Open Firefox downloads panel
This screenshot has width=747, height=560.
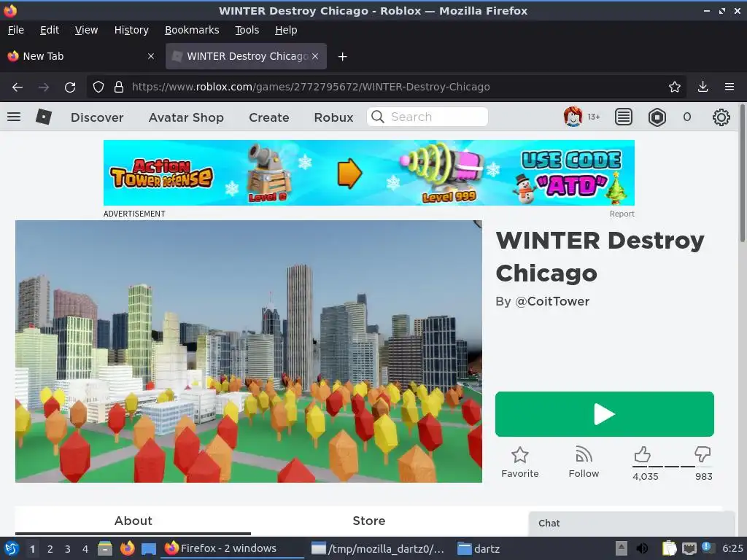[703, 87]
